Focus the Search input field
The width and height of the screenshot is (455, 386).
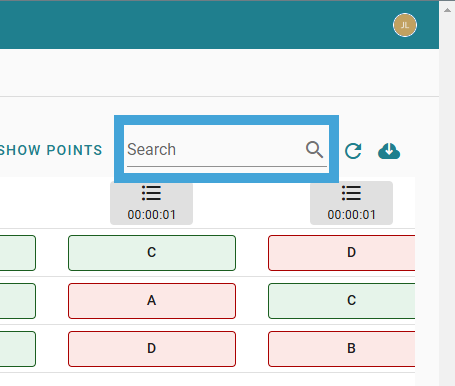click(215, 149)
